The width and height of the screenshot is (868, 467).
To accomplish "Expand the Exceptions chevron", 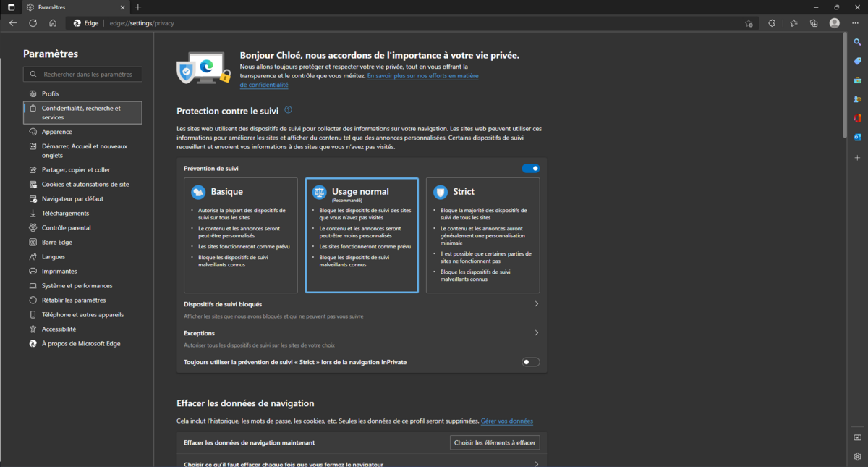I will coord(536,333).
